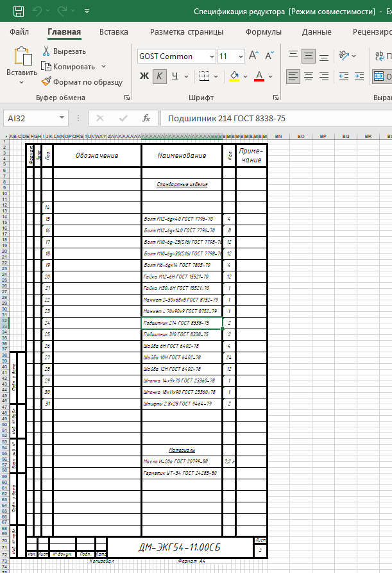Select the ДМ-ЭКГ54-11.00СБ title cell

click(x=180, y=547)
